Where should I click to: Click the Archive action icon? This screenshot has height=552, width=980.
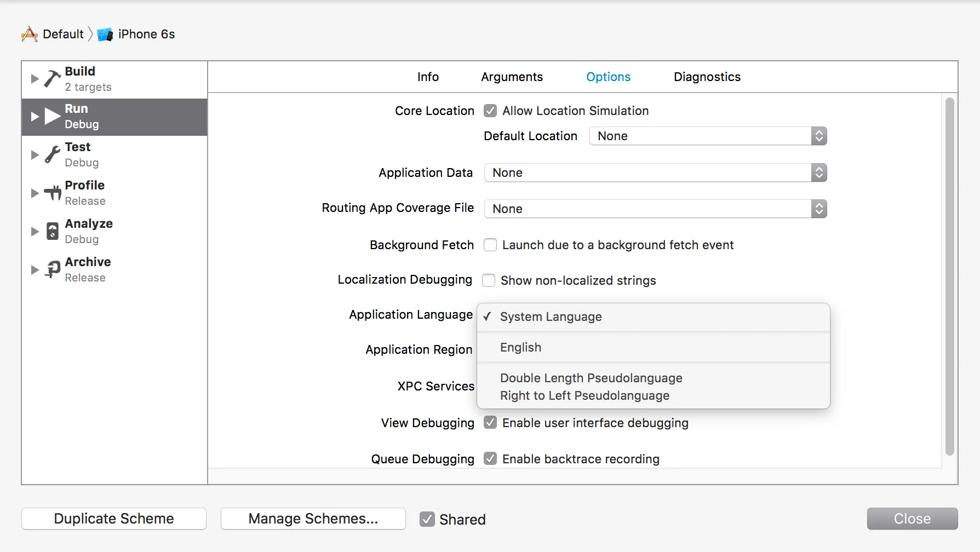click(53, 269)
